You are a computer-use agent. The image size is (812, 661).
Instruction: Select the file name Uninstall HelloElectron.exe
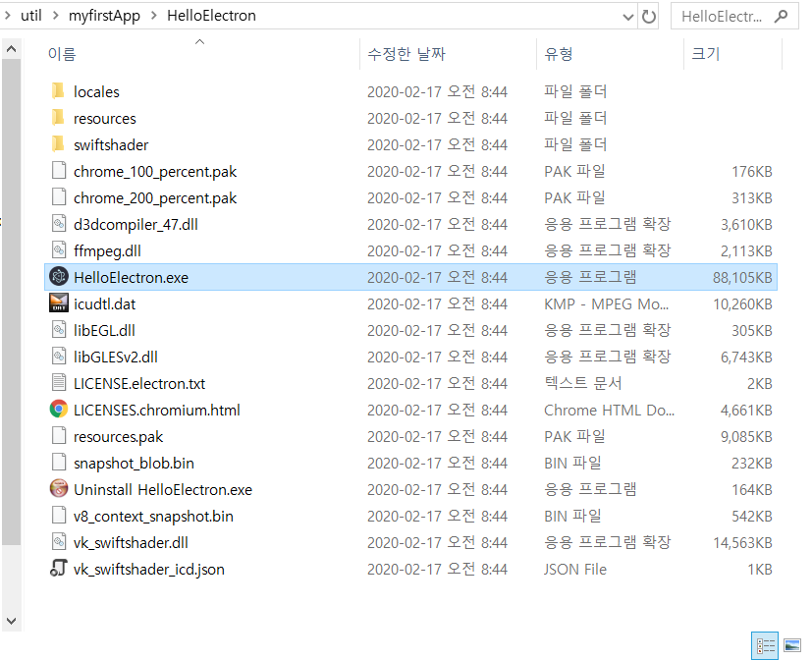tap(163, 489)
